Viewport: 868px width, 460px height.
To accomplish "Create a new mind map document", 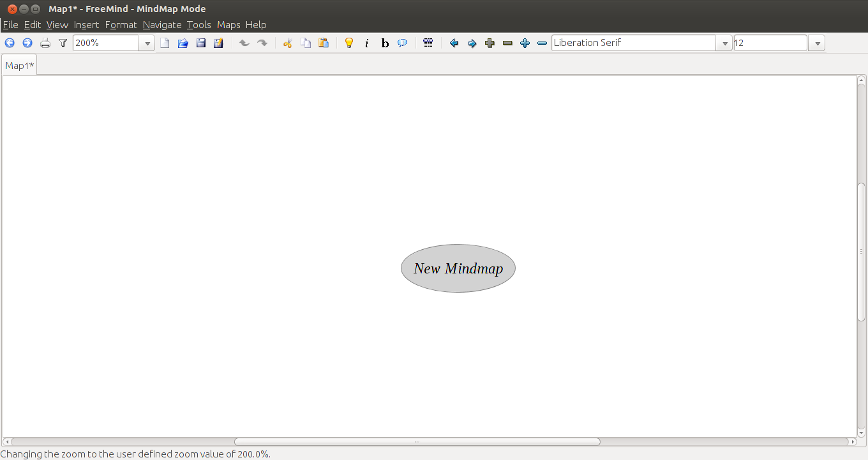I will pyautogui.click(x=165, y=43).
